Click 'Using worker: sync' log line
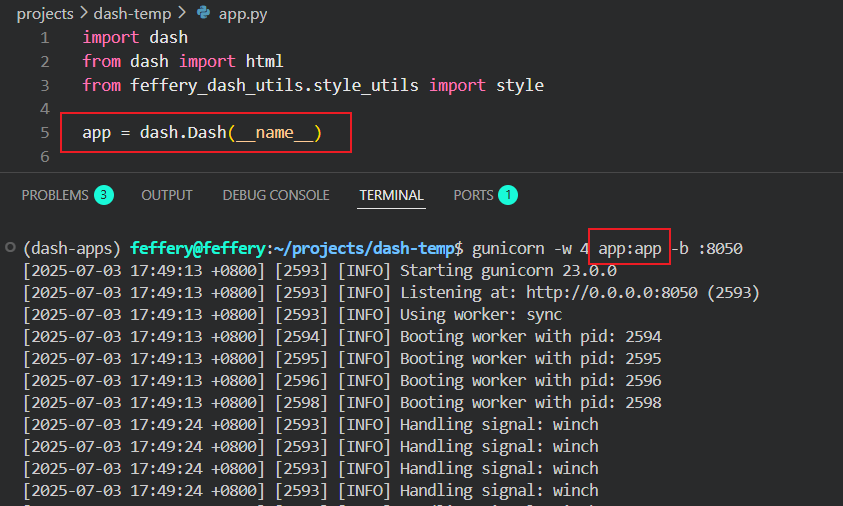Screen dimensions: 843x506 coord(481,315)
